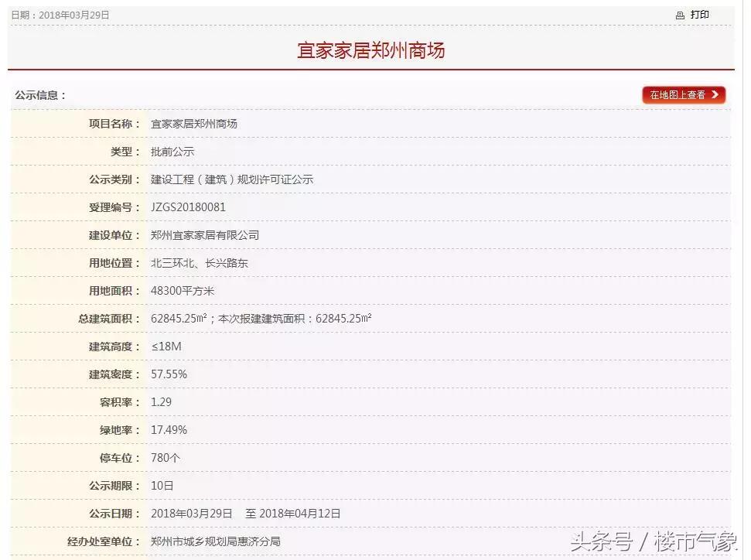Select the 总建筑面积 value 62845.25㎡
Screen dimensions: 751x560
181,318
